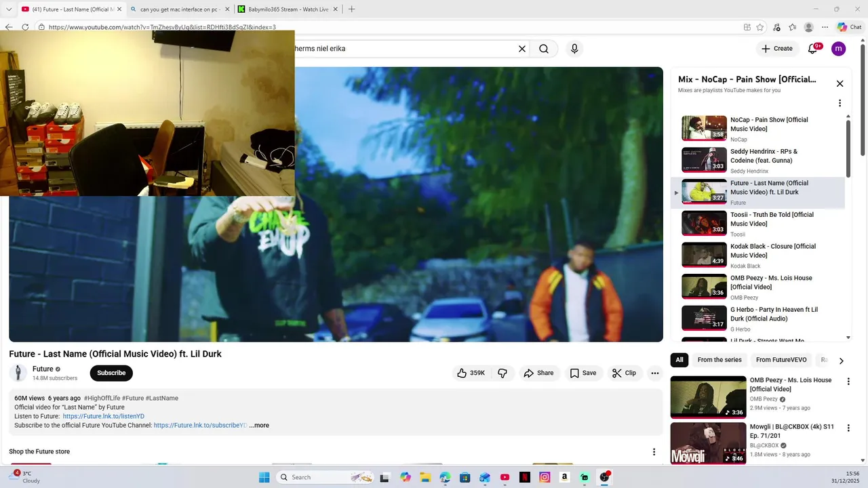Open a new browser tab

(x=351, y=9)
